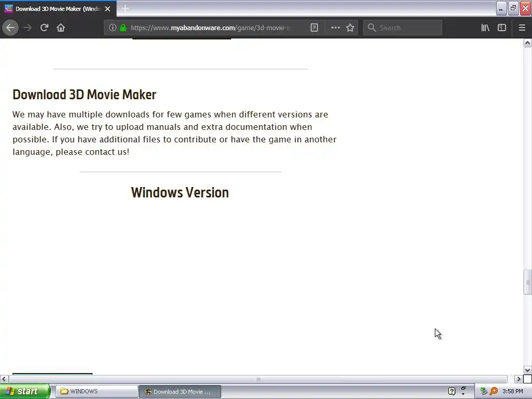
Task: Click the vertical scrollbar up arrow
Action: (x=527, y=43)
